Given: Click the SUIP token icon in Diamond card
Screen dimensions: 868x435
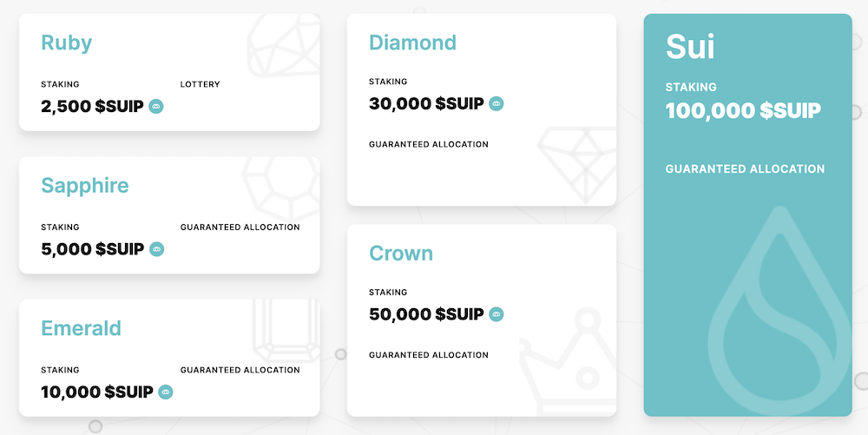Looking at the screenshot, I should [496, 104].
